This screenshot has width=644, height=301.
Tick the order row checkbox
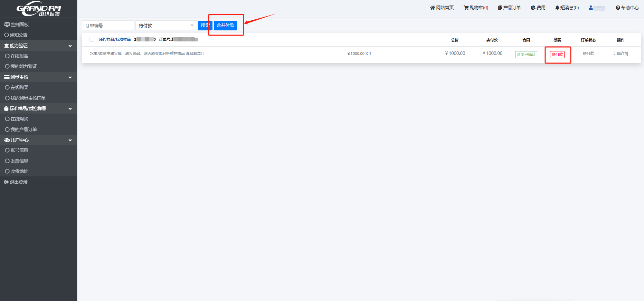(92, 39)
